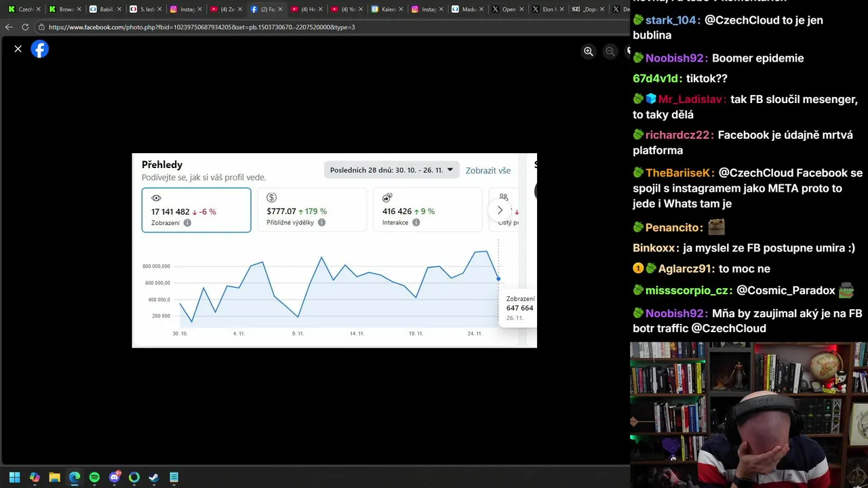The image size is (868, 488).
Task: Zoom out of the photo
Action: click(x=610, y=52)
